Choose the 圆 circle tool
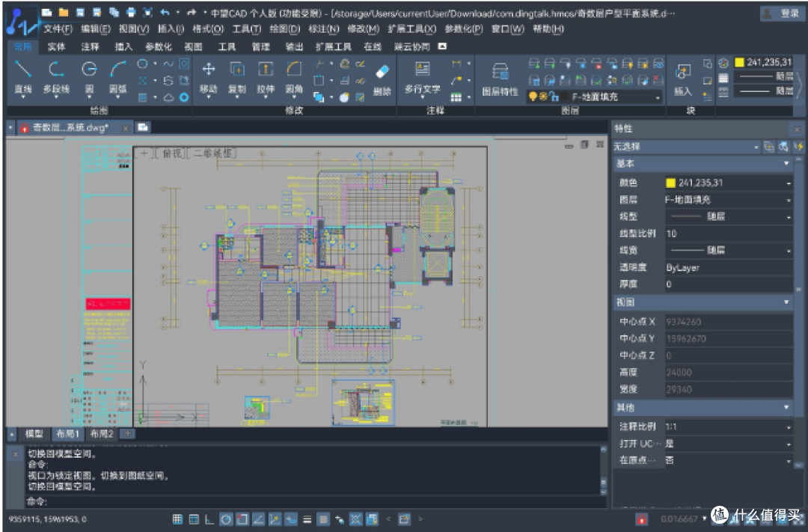Screen dimensions: 808x532 (89, 77)
